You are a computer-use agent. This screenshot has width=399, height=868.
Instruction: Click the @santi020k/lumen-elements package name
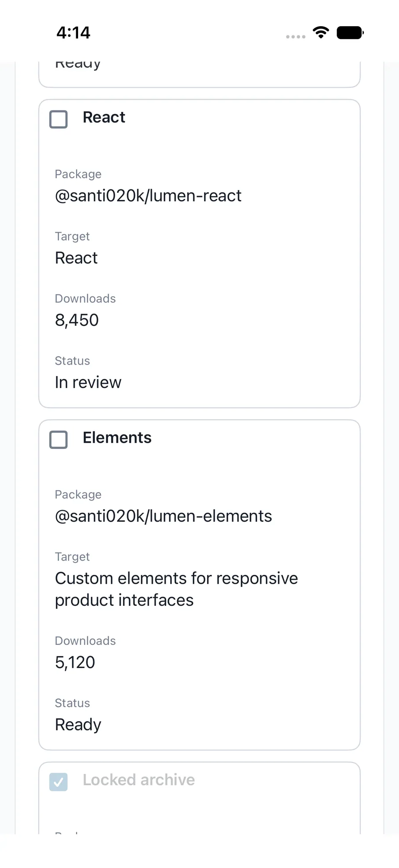pyautogui.click(x=163, y=516)
